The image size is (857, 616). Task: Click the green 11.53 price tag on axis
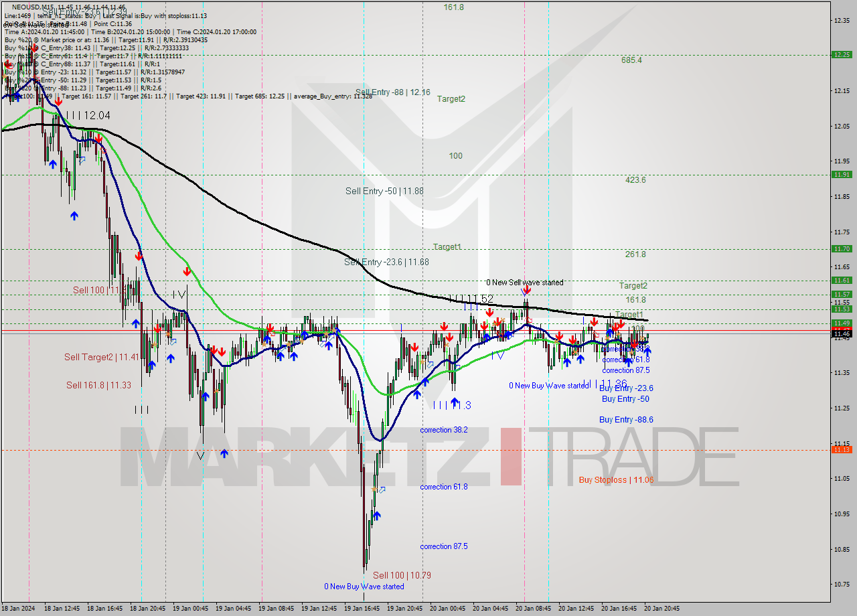coord(842,309)
